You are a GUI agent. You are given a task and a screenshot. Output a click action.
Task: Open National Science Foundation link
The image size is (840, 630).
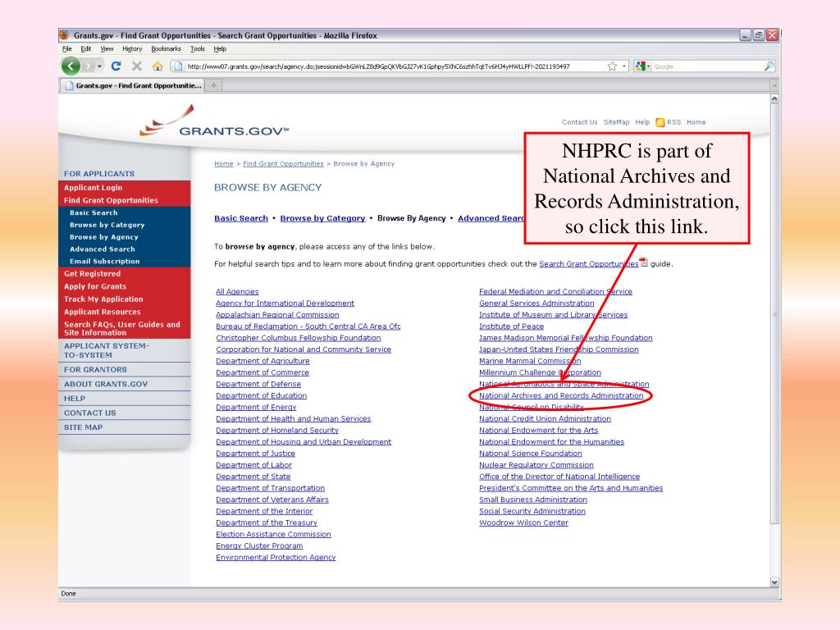pos(531,453)
